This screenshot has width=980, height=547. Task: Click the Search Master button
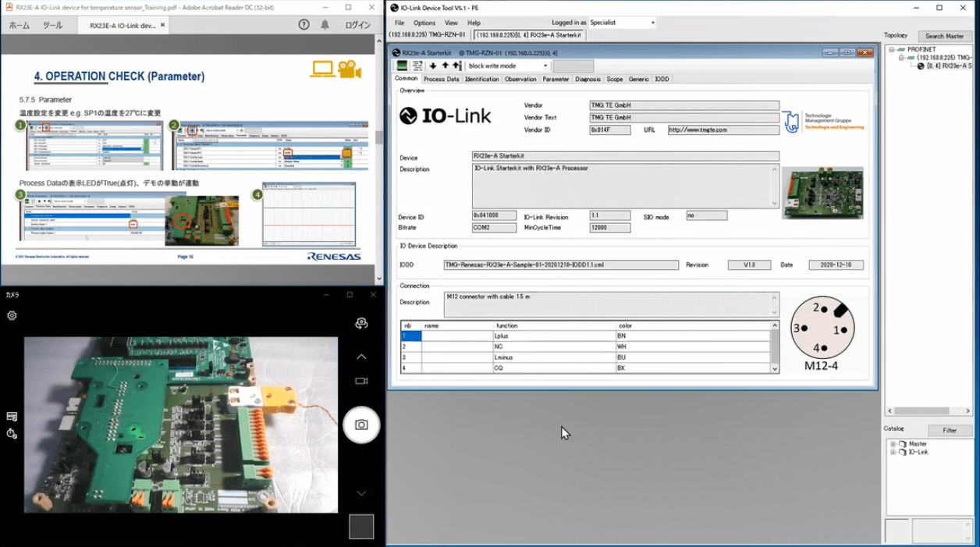pyautogui.click(x=946, y=34)
